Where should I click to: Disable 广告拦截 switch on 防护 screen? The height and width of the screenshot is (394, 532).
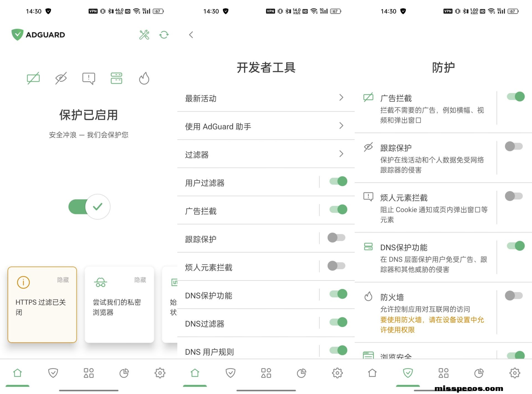coord(516,97)
